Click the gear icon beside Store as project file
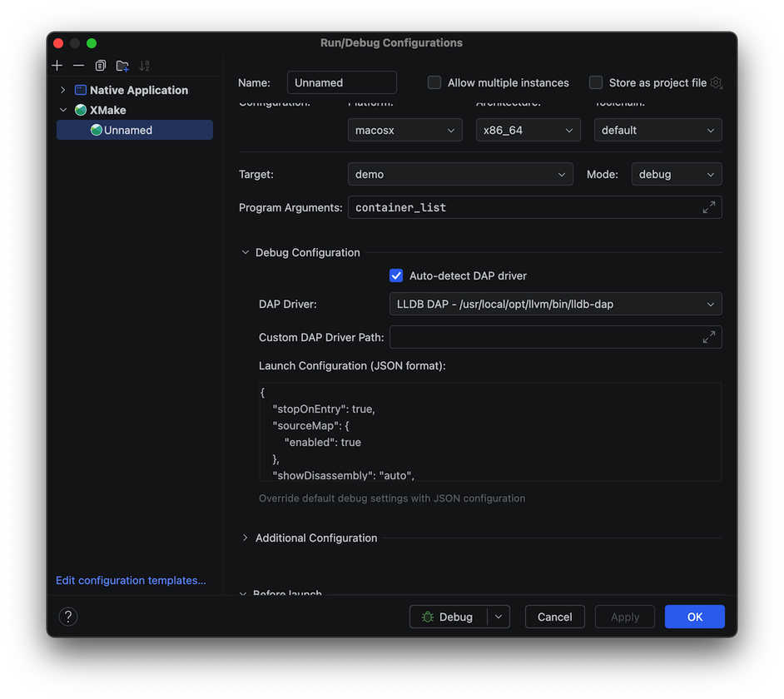This screenshot has width=784, height=699. tap(716, 83)
